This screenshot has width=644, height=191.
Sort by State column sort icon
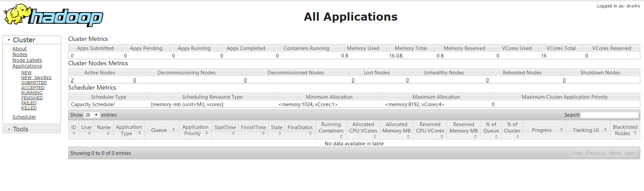point(280,134)
